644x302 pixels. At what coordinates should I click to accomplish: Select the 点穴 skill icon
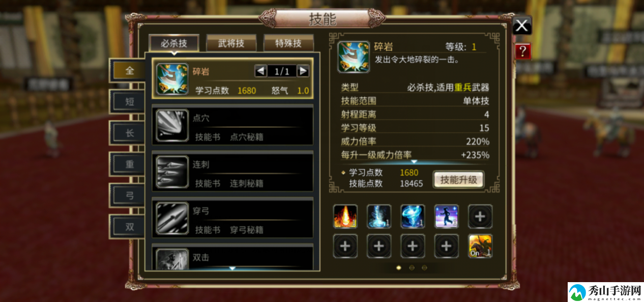point(172,125)
